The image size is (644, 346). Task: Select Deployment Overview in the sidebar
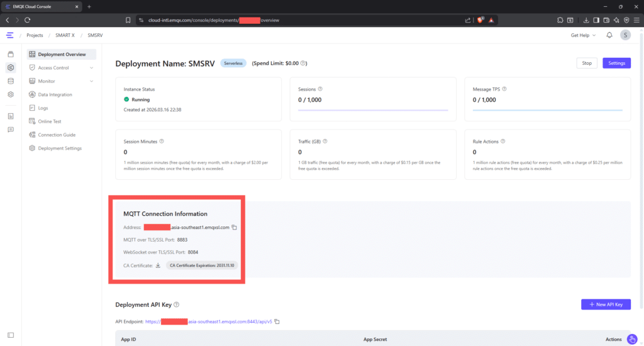point(62,54)
